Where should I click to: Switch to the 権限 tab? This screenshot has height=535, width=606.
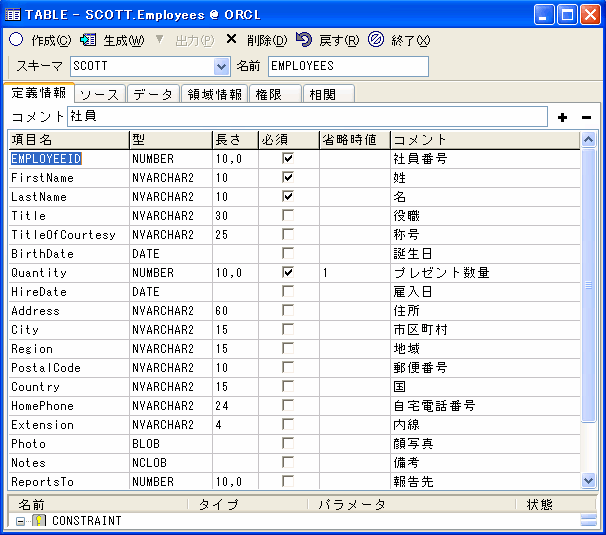(x=275, y=94)
